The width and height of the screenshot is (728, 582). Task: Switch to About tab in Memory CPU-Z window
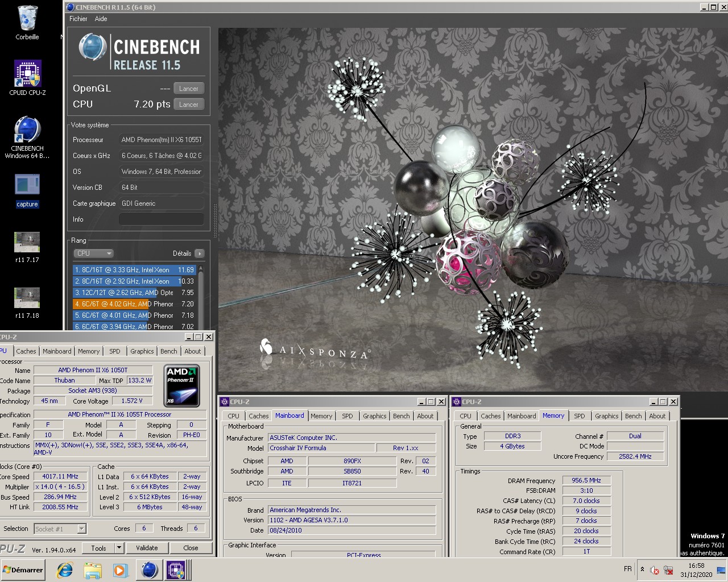tap(657, 416)
